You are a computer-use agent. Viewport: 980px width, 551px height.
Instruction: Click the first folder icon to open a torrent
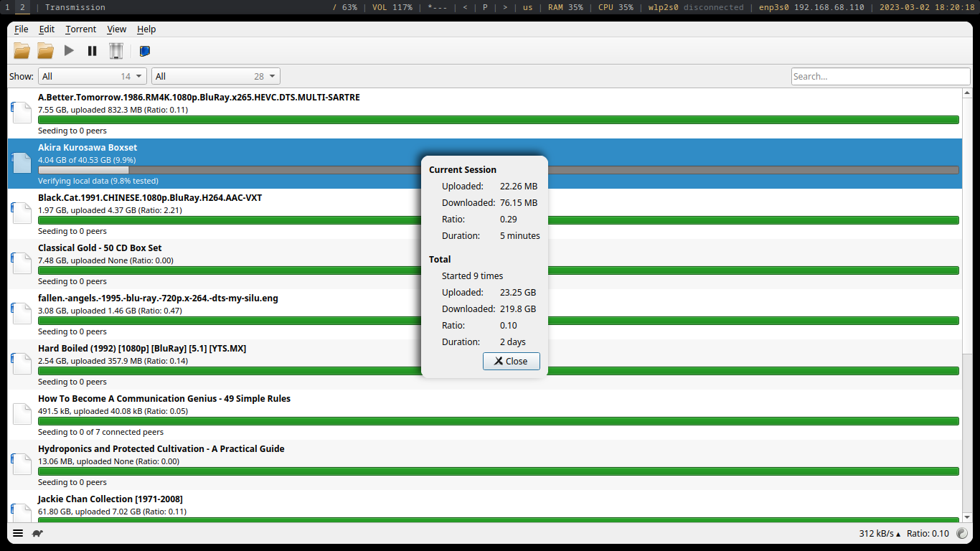[x=22, y=51]
